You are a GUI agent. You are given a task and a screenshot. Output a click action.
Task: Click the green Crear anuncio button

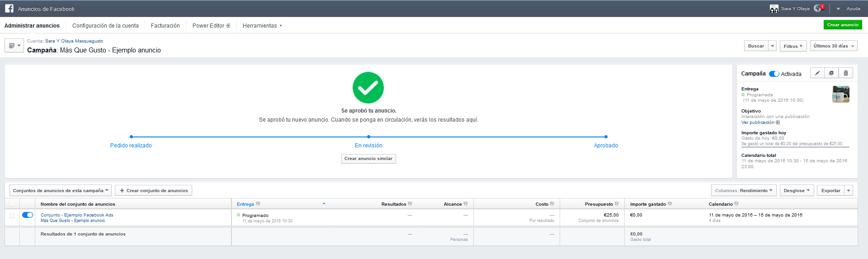[x=842, y=25]
